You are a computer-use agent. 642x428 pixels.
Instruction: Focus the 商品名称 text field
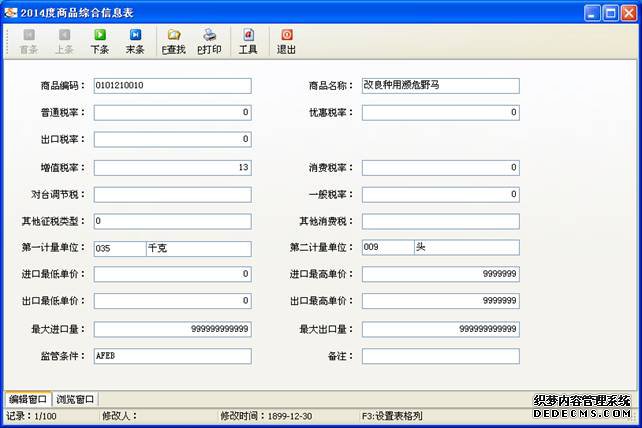440,86
